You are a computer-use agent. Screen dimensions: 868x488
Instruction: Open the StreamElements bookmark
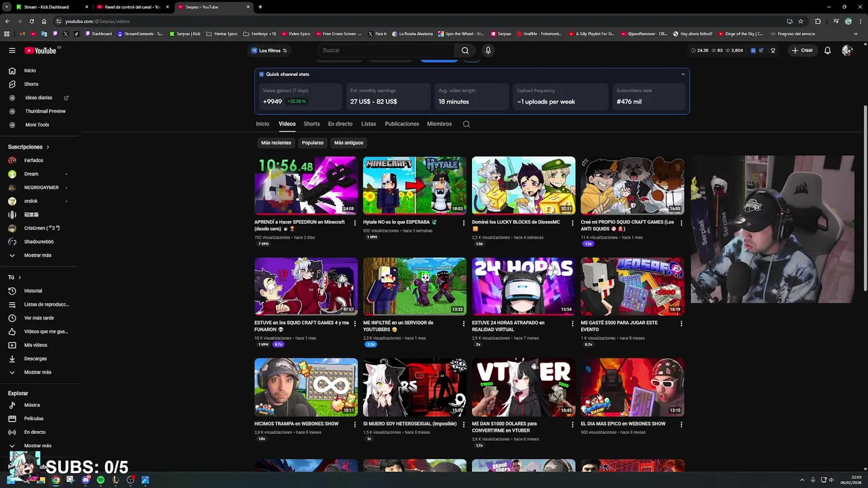point(140,34)
